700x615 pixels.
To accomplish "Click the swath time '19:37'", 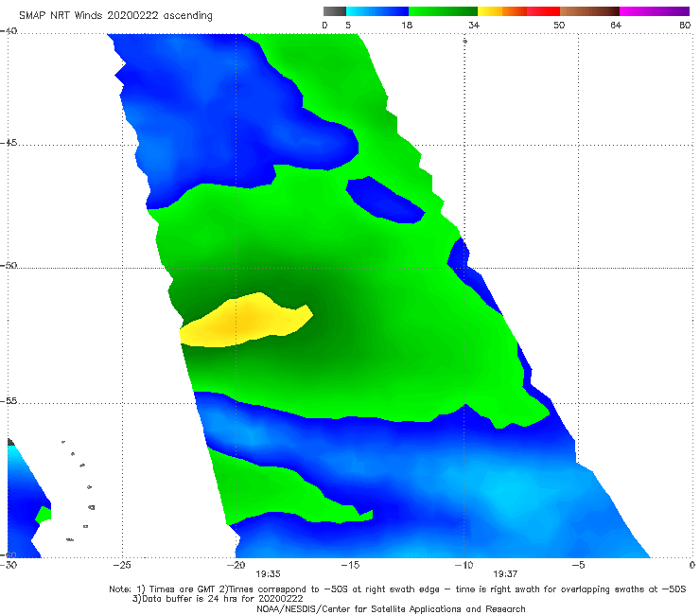I will coord(505,574).
